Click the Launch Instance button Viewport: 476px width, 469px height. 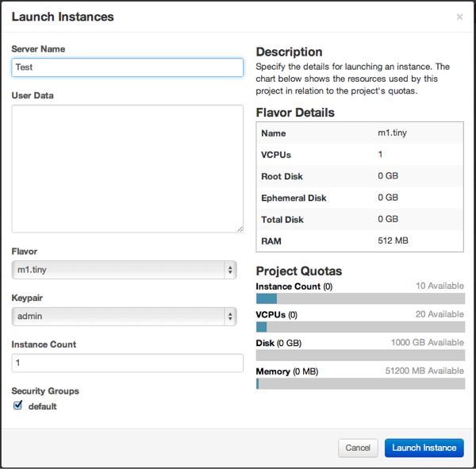coord(424,448)
